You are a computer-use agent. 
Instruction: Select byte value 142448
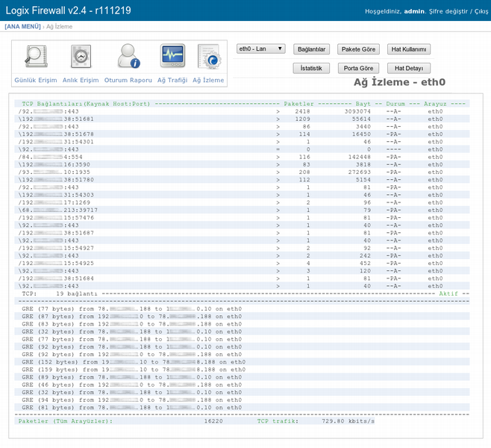point(360,157)
